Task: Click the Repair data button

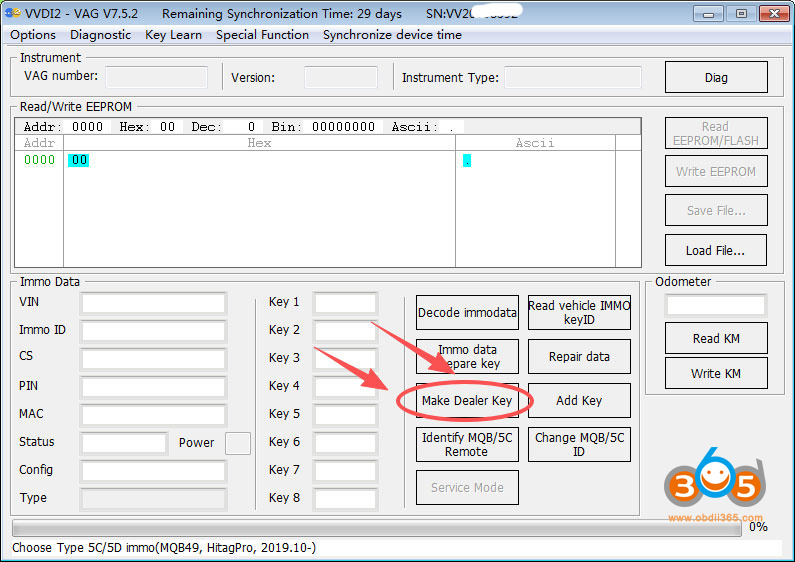Action: [x=579, y=357]
